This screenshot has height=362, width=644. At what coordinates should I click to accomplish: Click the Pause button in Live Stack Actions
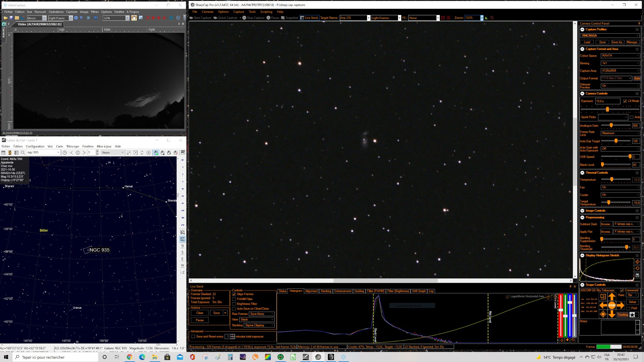pos(200,320)
